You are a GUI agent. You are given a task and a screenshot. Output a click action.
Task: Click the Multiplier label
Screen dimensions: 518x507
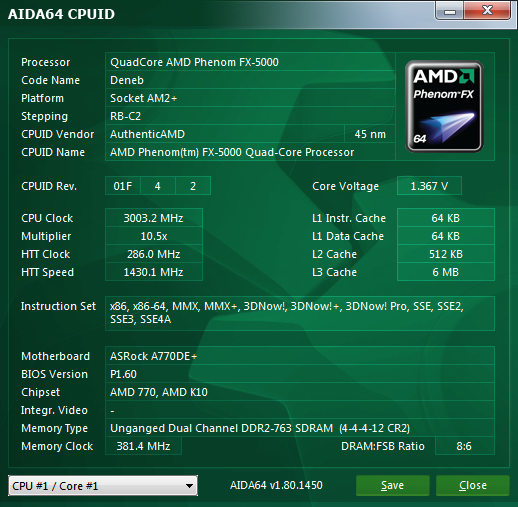[46, 236]
